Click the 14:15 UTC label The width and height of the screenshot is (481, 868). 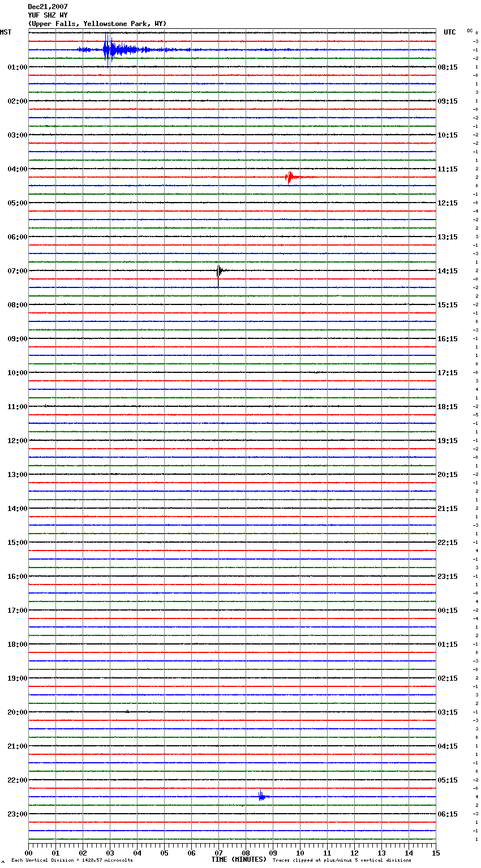click(448, 270)
